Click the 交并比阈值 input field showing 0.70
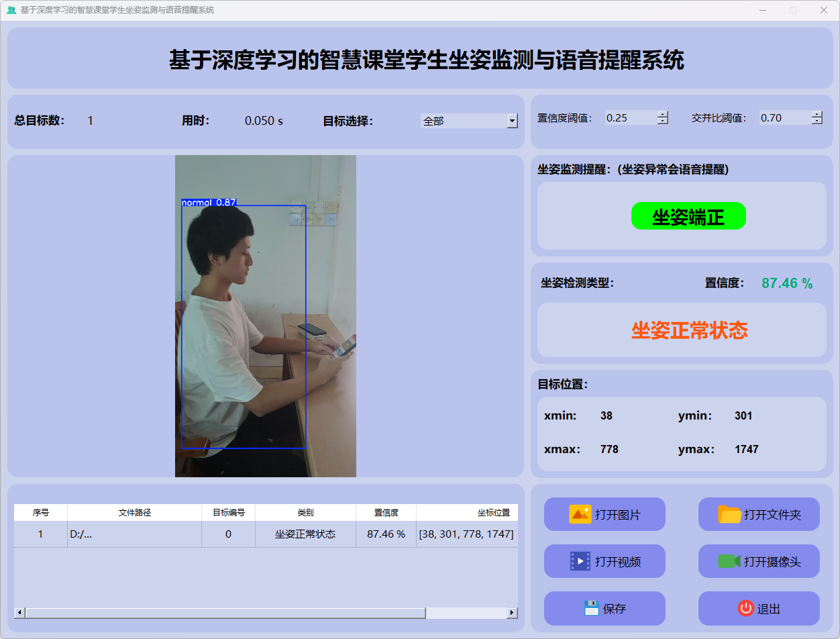 (785, 118)
